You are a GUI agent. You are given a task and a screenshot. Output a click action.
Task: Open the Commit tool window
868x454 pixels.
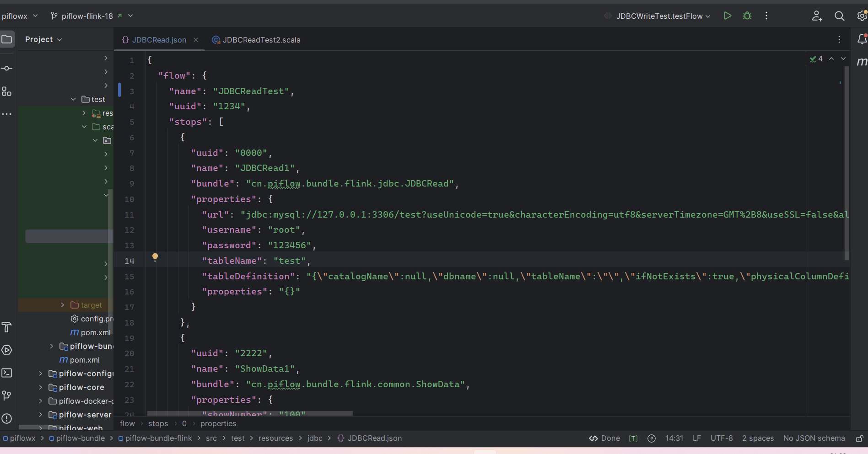(x=7, y=69)
